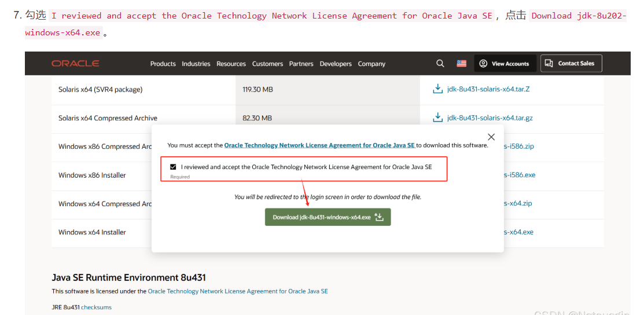Select the US flag country icon
The height and width of the screenshot is (315, 644).
(x=462, y=63)
